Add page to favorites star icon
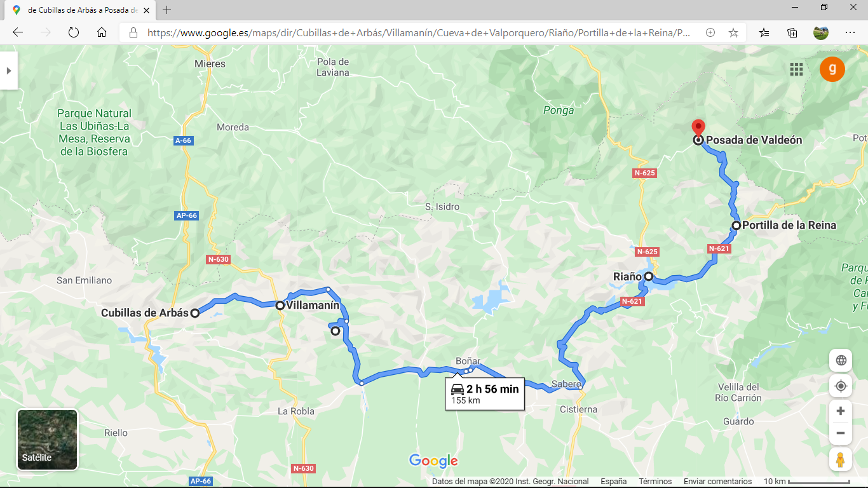The image size is (868, 488). coord(733,32)
